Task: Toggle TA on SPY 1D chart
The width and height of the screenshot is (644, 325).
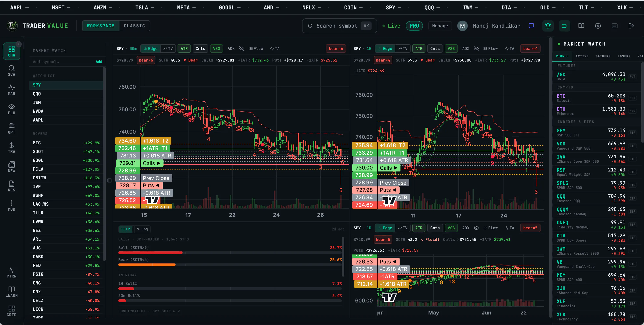Action: tap(509, 228)
